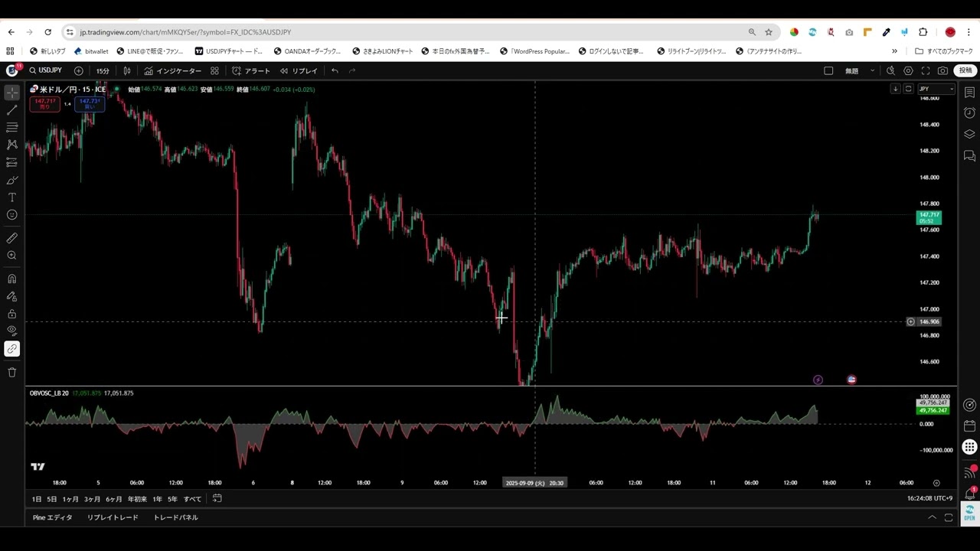Open the USDJPY symbol search
The width and height of the screenshot is (980, 551).
coord(46,70)
